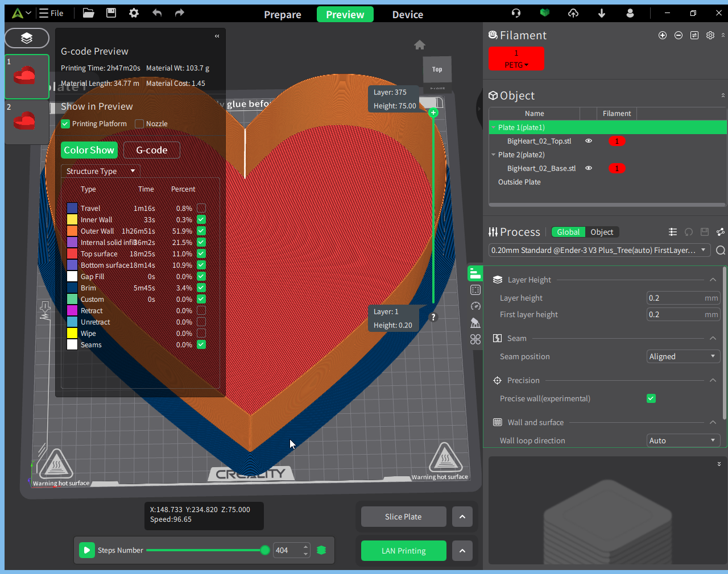Click the filament sync icon
Viewport: 728px width, 574px height.
coord(694,35)
